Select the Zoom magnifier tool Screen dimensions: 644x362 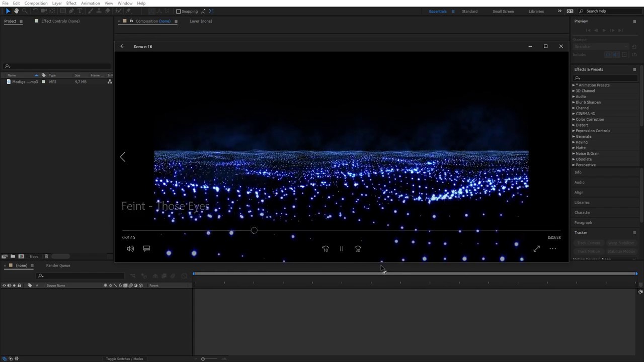coord(25,11)
